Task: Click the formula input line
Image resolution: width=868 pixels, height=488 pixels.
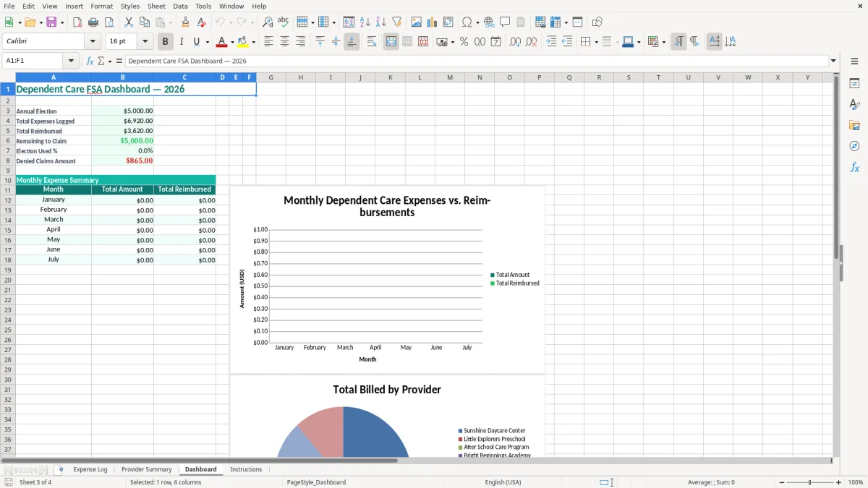Action: coord(477,61)
